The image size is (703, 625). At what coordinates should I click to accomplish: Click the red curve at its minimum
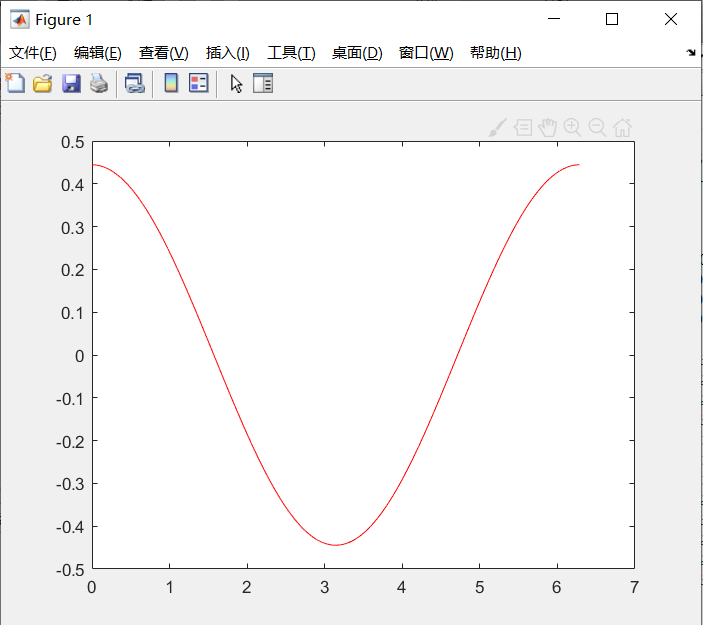(x=336, y=545)
